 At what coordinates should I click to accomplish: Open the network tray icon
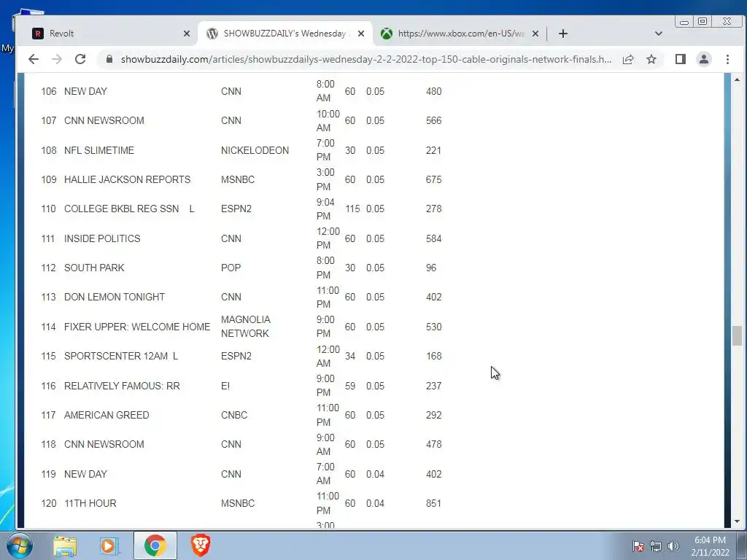pyautogui.click(x=656, y=546)
